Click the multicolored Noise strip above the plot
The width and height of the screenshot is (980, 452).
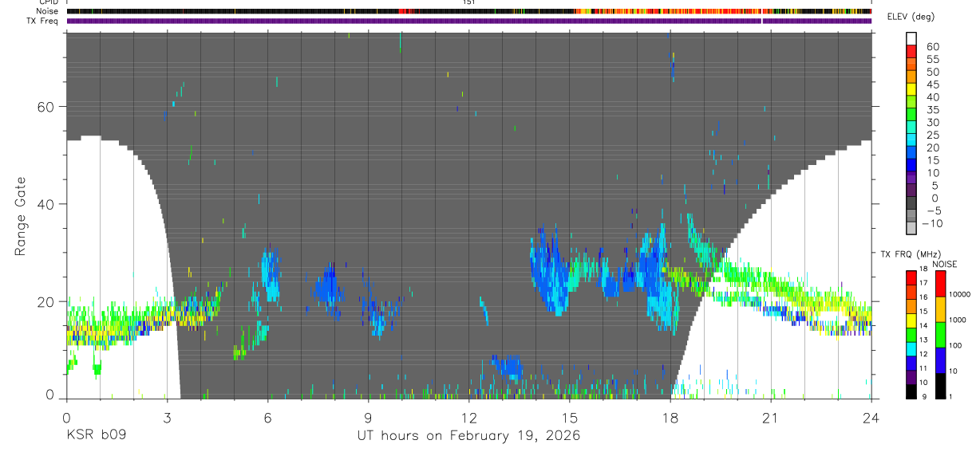(x=469, y=11)
